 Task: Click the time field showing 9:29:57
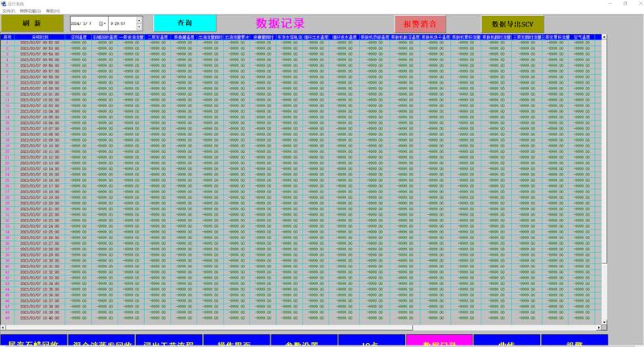(122, 23)
